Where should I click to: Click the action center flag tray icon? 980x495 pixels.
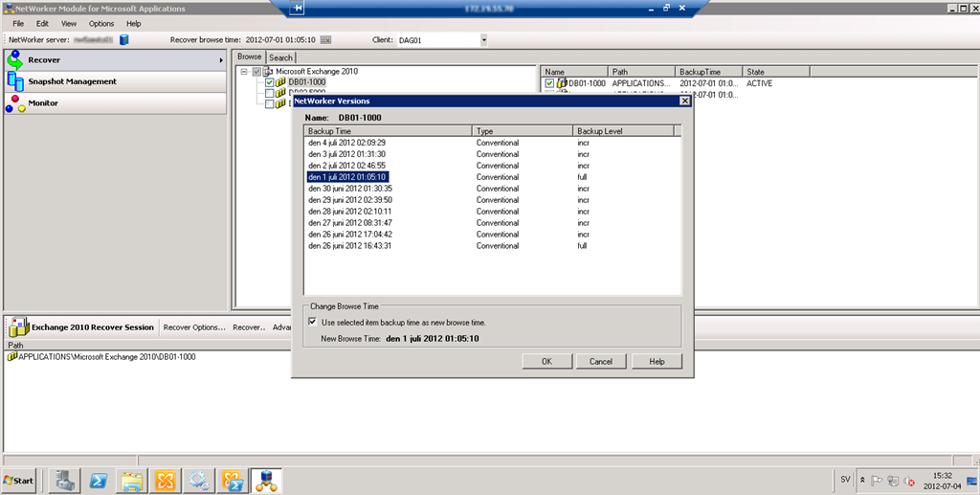[x=877, y=481]
